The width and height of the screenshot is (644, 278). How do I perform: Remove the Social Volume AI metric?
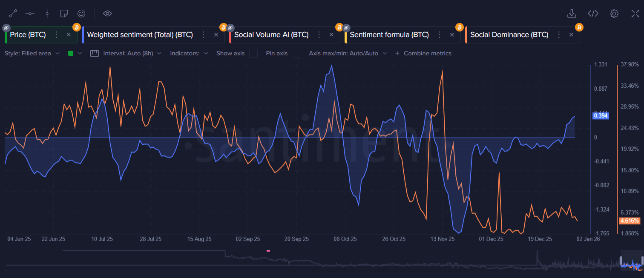pos(331,35)
